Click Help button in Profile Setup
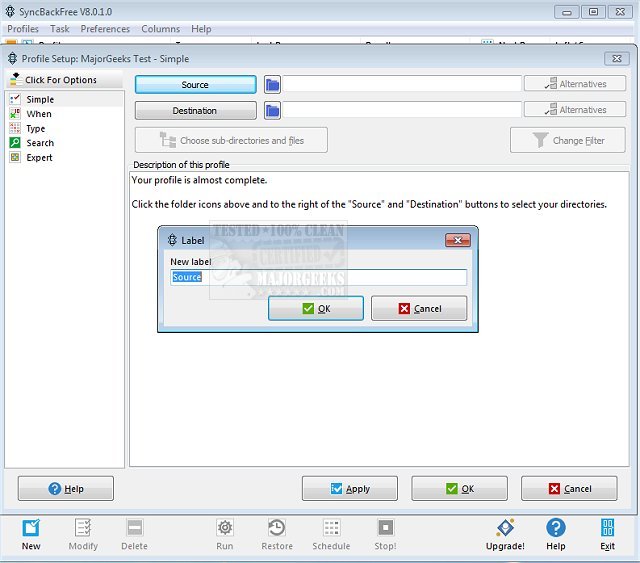640x563 pixels. 66,489
